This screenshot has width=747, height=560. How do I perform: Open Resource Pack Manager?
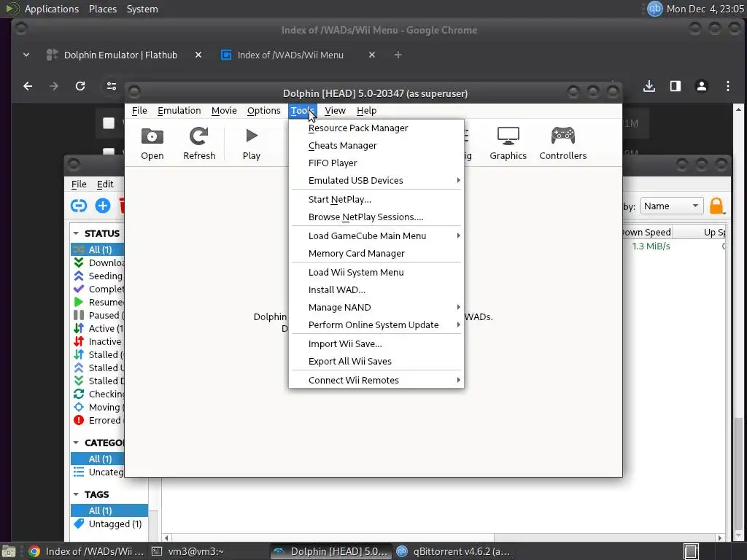(376, 128)
